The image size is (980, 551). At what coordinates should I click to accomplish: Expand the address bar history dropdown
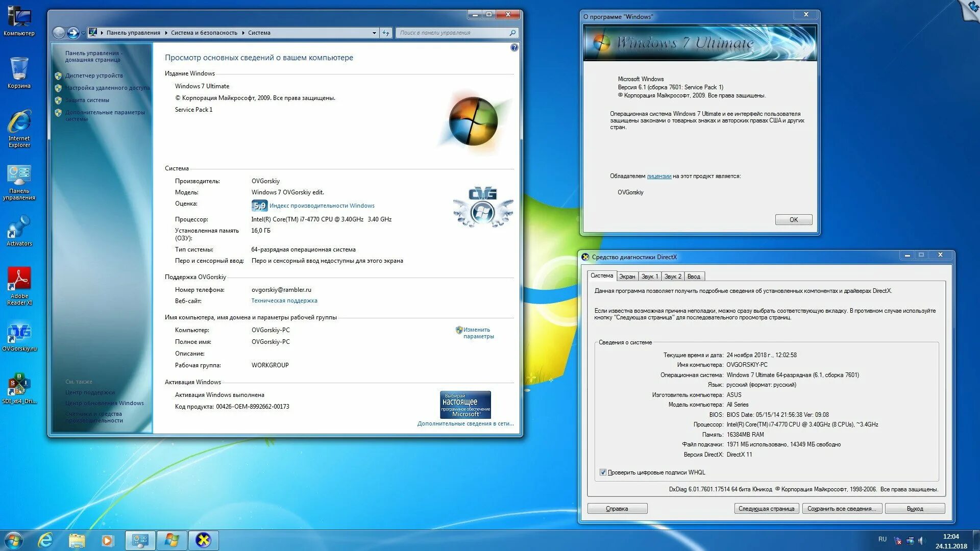[x=374, y=33]
